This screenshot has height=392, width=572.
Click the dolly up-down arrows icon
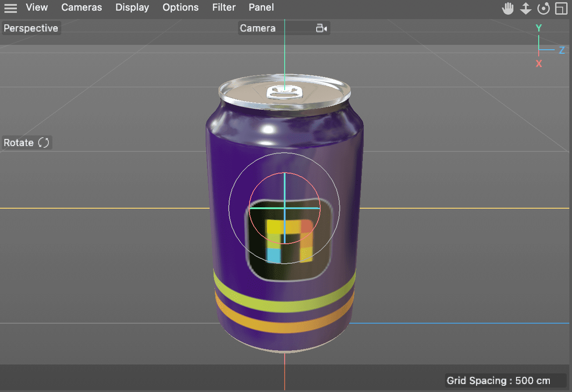(526, 8)
